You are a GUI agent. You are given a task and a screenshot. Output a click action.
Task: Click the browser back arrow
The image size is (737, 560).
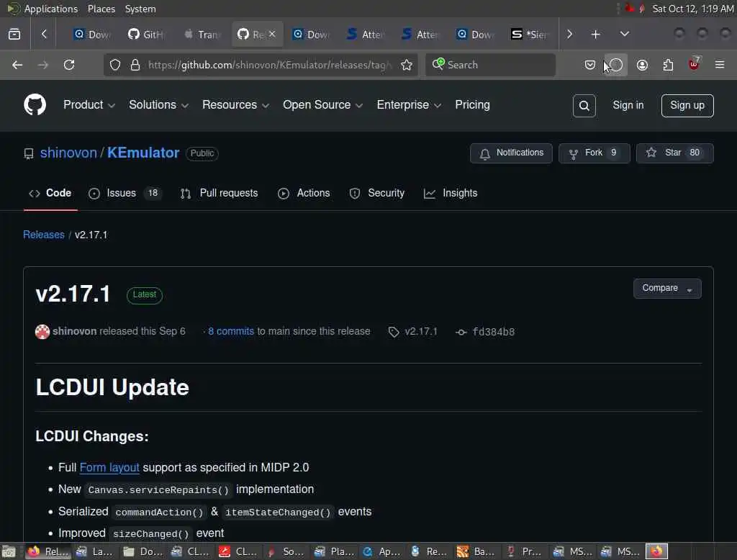17,65
